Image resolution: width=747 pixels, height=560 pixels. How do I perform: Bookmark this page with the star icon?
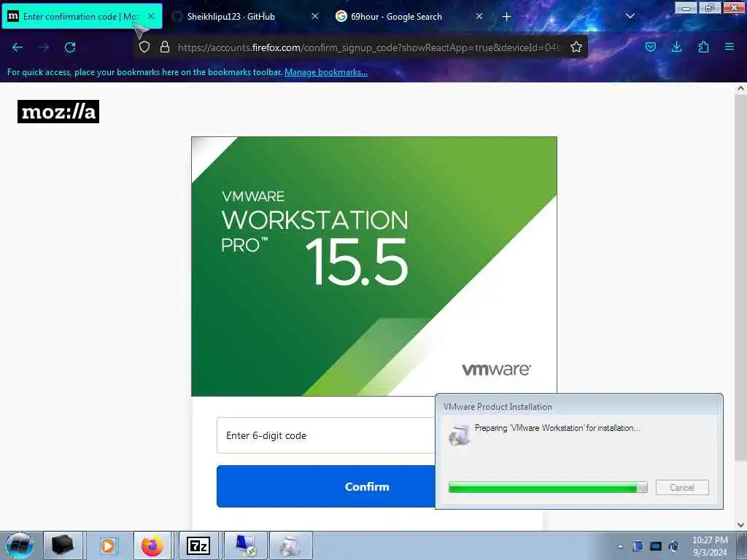[576, 47]
